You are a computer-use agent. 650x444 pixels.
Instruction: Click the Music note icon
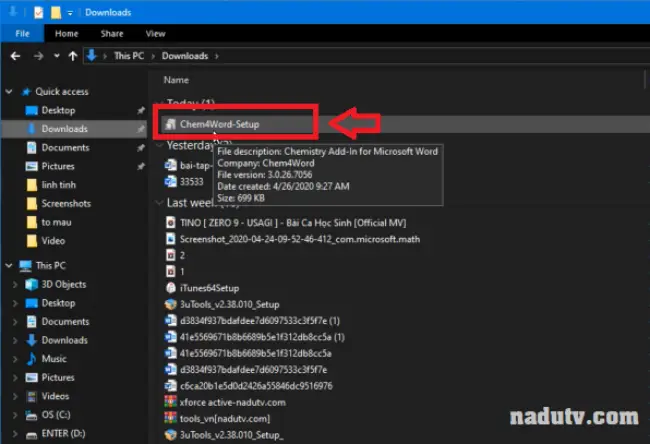pos(32,359)
